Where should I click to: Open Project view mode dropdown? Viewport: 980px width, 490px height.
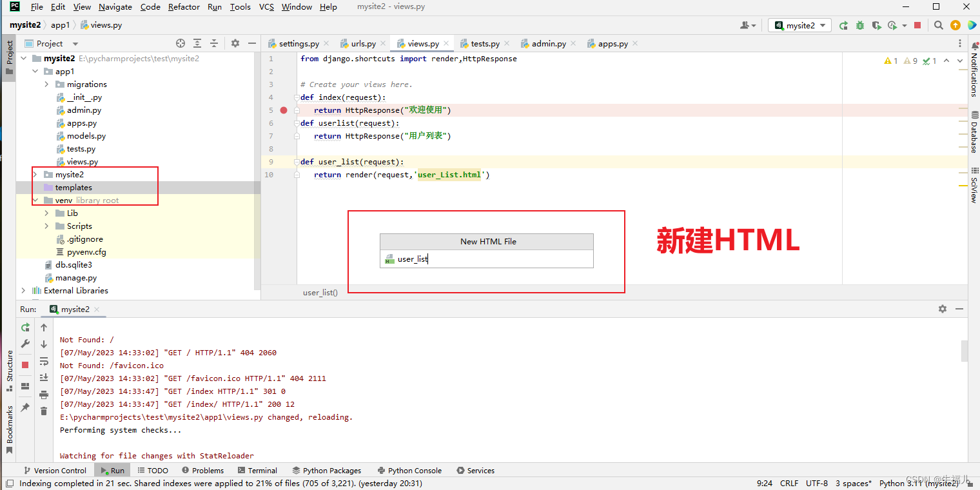tap(75, 44)
